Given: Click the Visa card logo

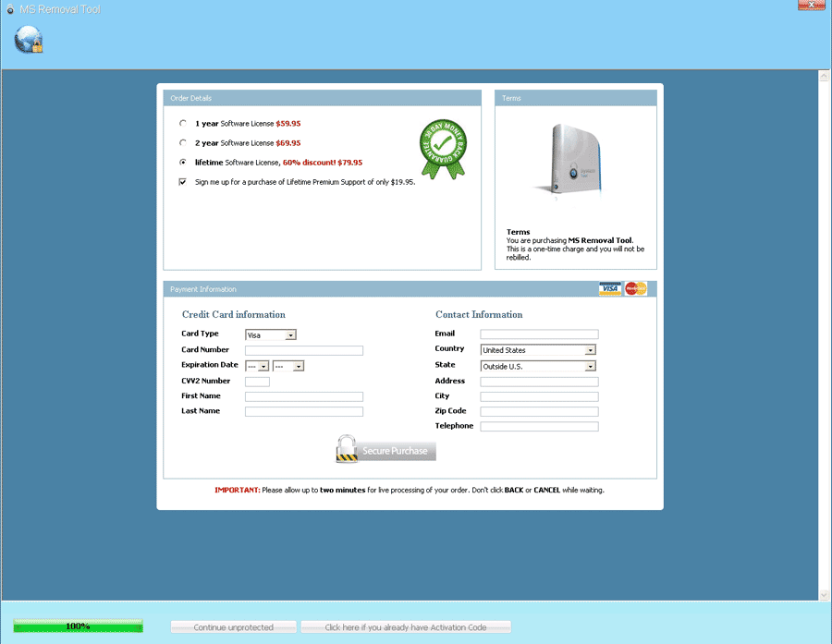Looking at the screenshot, I should point(610,288).
